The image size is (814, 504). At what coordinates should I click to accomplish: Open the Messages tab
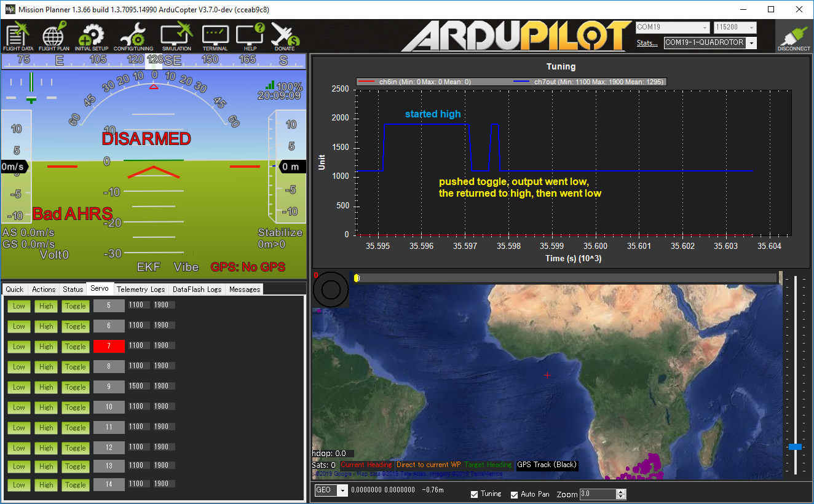tap(245, 289)
